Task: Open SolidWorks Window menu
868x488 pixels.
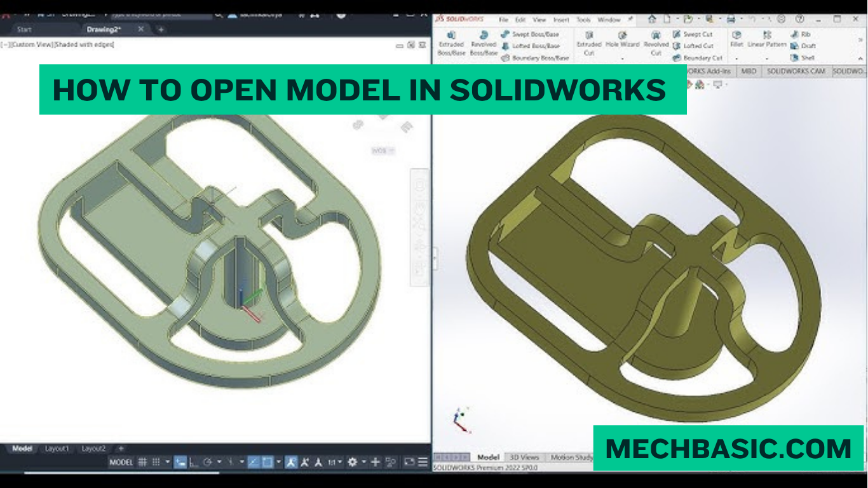Action: click(x=609, y=20)
